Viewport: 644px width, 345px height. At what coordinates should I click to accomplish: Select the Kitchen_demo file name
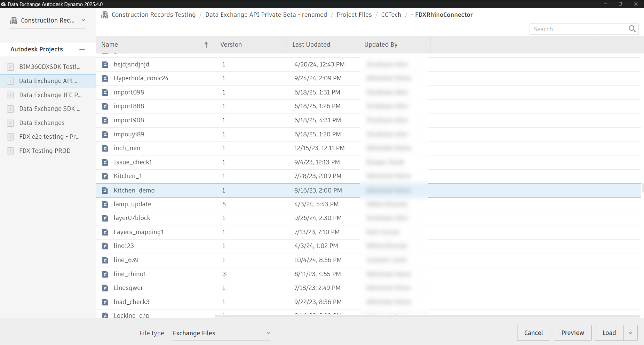coord(134,191)
